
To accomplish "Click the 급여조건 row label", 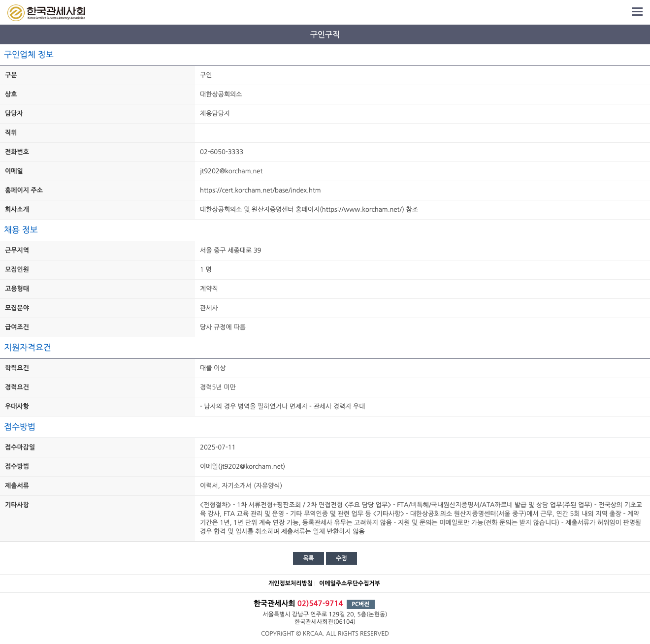I will 17,327.
